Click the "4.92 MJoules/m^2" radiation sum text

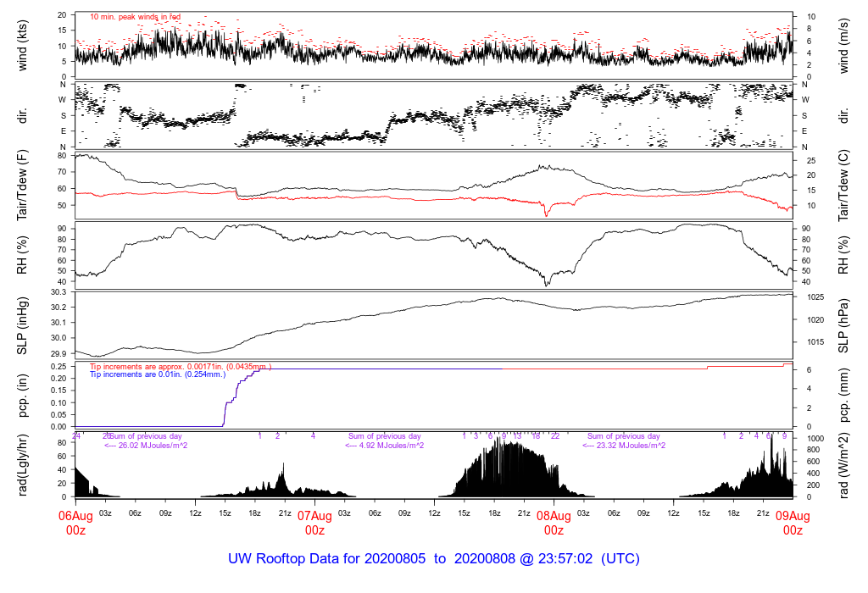pos(385,445)
